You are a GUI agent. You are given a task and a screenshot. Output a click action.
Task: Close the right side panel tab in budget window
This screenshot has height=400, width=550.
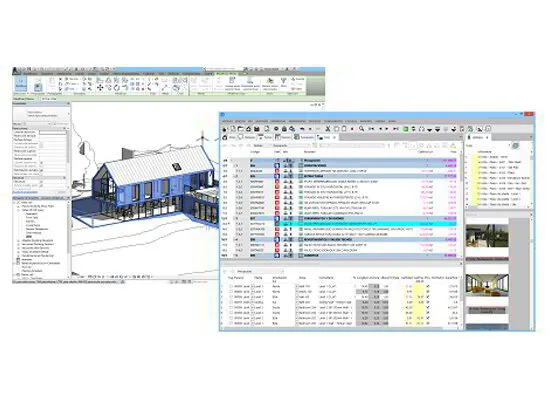(x=487, y=137)
